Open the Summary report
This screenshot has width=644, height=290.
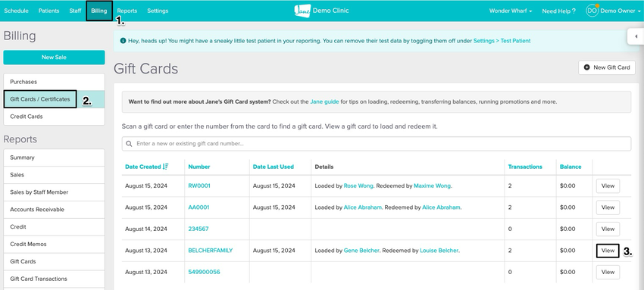point(54,157)
